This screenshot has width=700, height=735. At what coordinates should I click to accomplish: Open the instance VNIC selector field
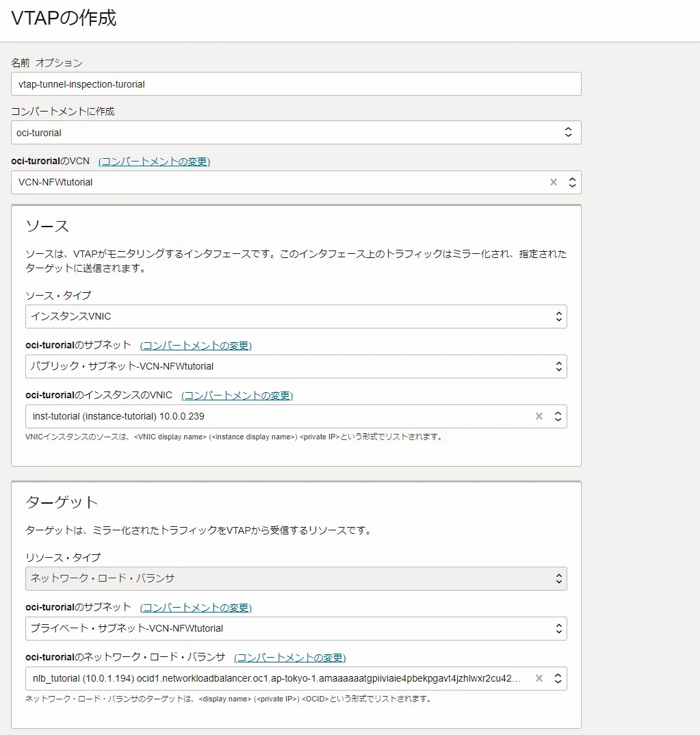[x=274, y=416]
